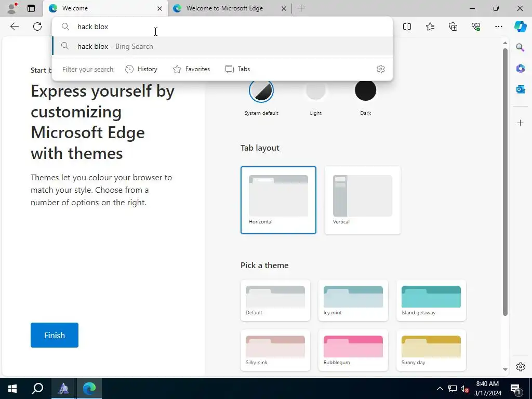
Task: Choose Horizontal tab layout
Action: click(278, 200)
